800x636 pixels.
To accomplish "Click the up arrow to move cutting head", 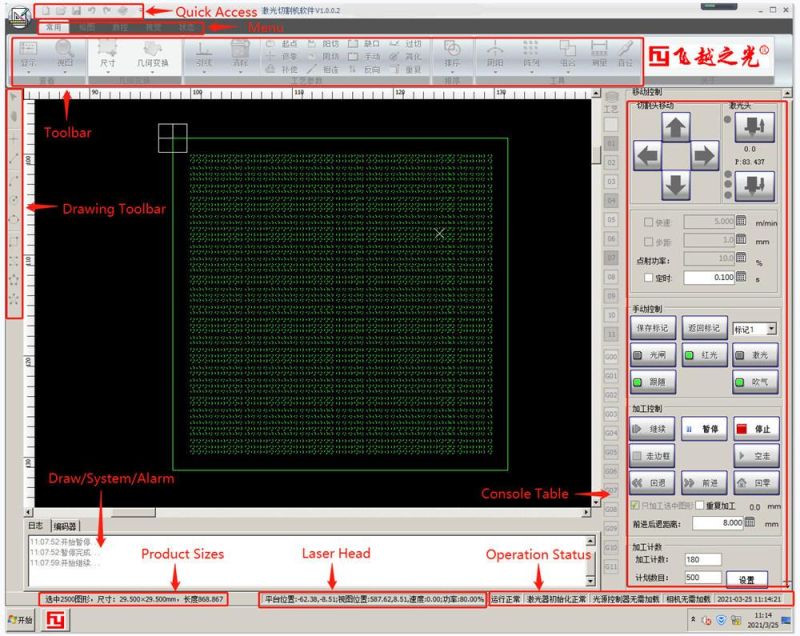I will click(x=677, y=126).
